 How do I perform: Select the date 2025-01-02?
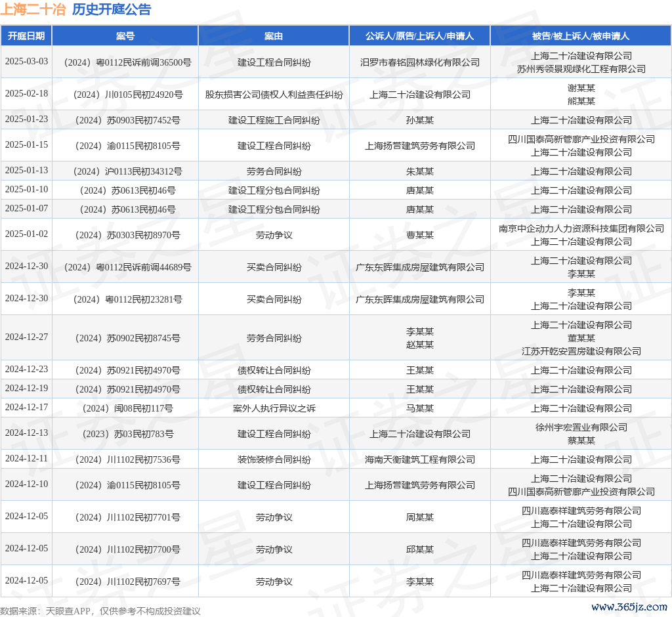[26, 234]
